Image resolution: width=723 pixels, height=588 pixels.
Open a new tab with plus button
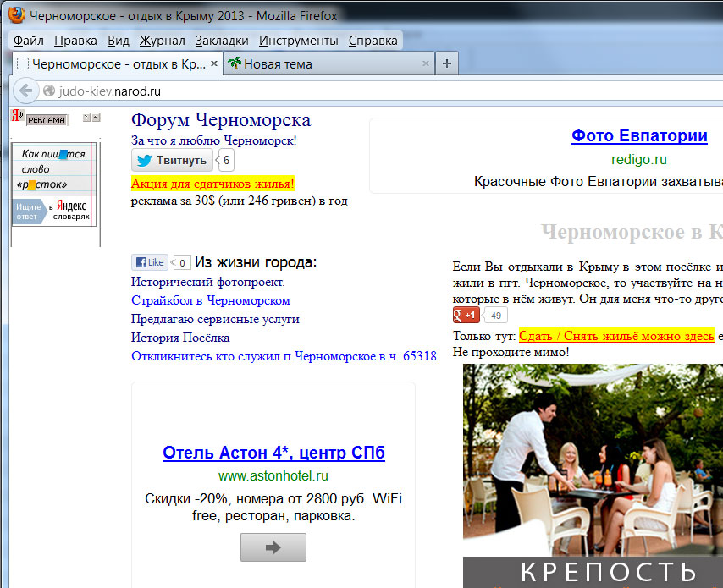[x=447, y=63]
